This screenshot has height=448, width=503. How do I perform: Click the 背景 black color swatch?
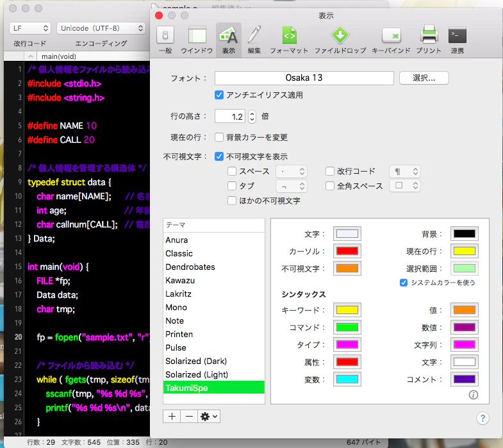point(464,234)
